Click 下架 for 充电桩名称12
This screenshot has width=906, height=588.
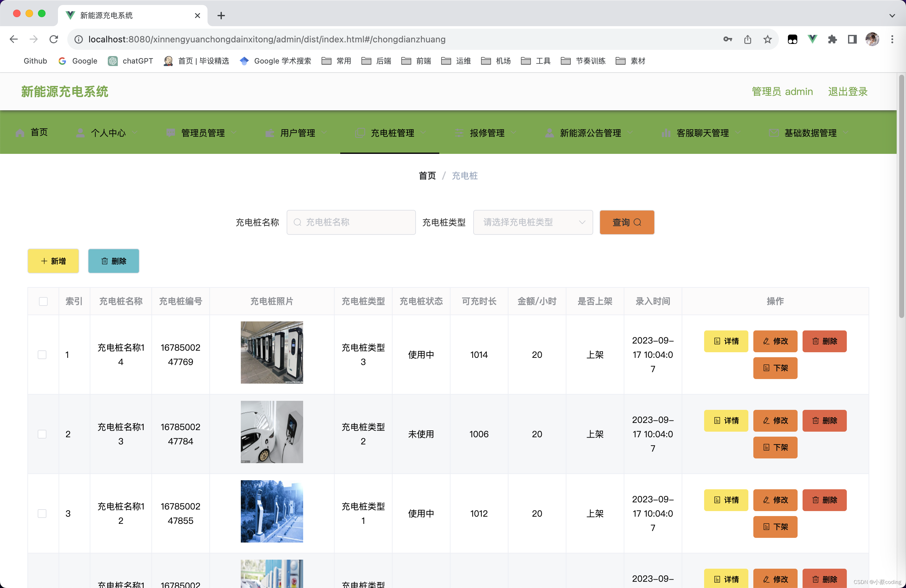pyautogui.click(x=775, y=527)
